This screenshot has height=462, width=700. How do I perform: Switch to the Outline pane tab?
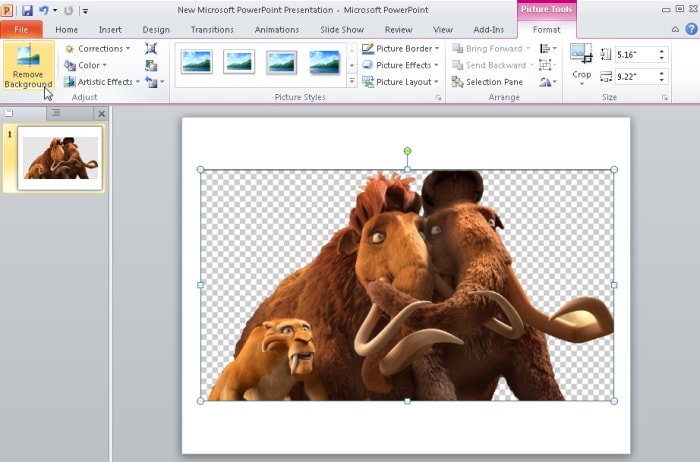[x=56, y=113]
